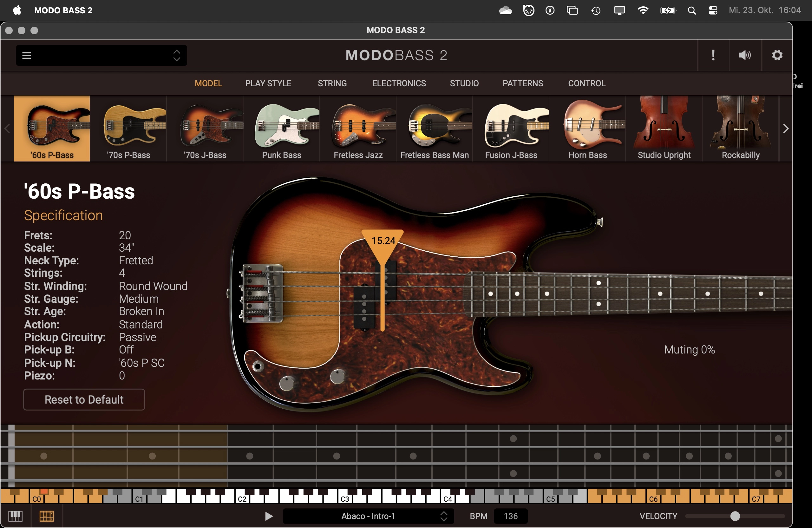Open the STRING tab
812x528 pixels.
click(x=332, y=83)
